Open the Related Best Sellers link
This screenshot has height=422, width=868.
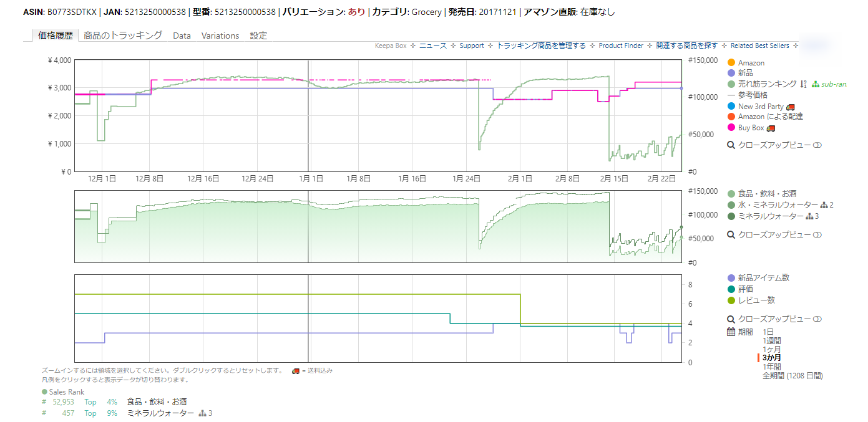click(759, 46)
